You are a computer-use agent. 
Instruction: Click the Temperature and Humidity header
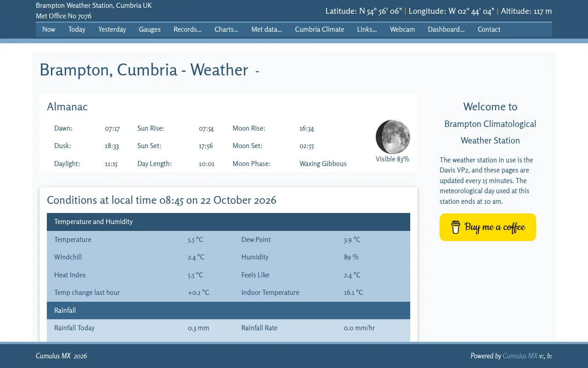[228, 222]
